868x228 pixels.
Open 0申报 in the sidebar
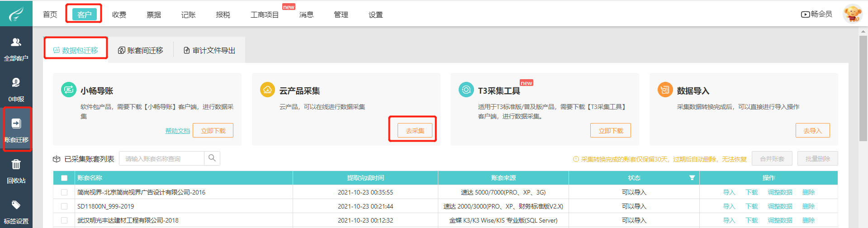16,90
